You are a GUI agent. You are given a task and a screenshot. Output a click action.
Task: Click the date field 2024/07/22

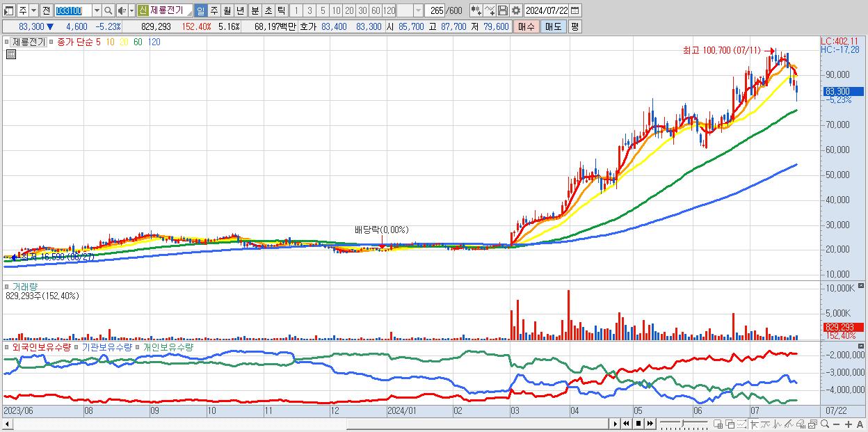546,10
